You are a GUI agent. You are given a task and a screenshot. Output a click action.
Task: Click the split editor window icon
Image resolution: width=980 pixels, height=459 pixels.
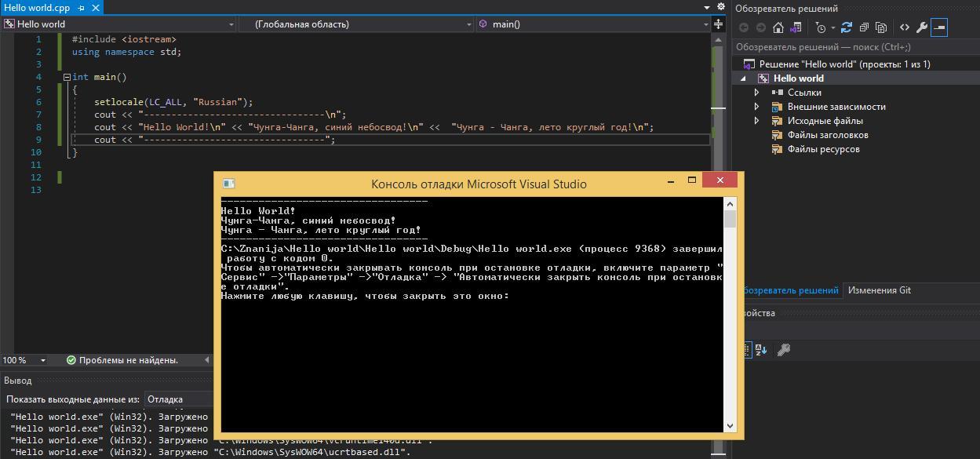720,24
